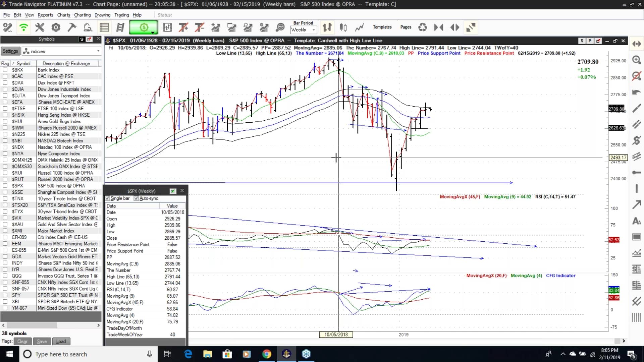The width and height of the screenshot is (644, 362).
Task: Select the text tool on right toolbar
Action: 637,221
